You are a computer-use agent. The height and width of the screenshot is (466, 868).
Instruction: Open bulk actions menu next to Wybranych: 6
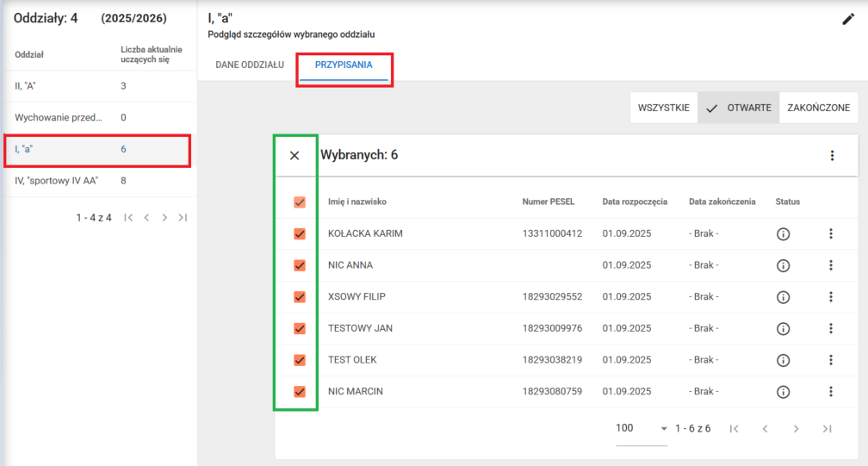(832, 156)
